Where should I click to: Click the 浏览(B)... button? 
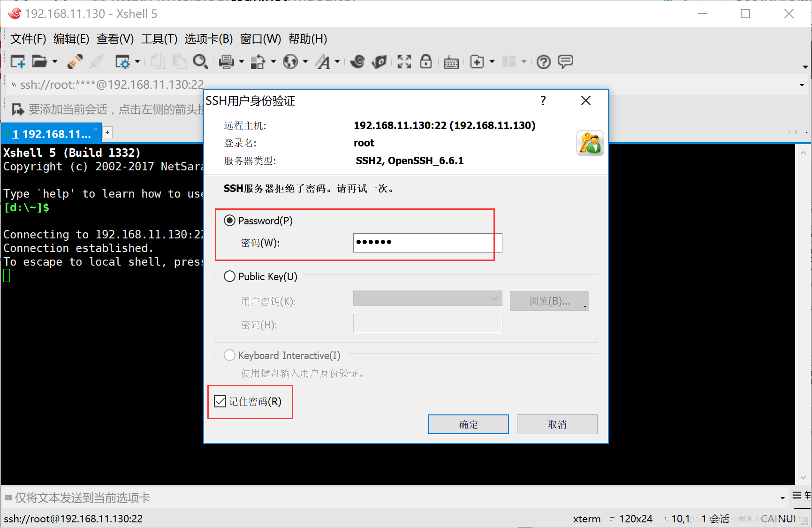[549, 301]
